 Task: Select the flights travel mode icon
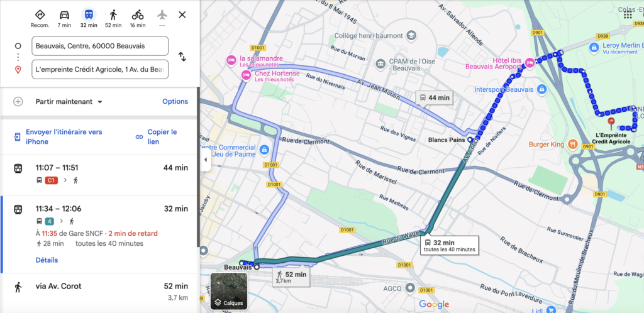coord(162,15)
